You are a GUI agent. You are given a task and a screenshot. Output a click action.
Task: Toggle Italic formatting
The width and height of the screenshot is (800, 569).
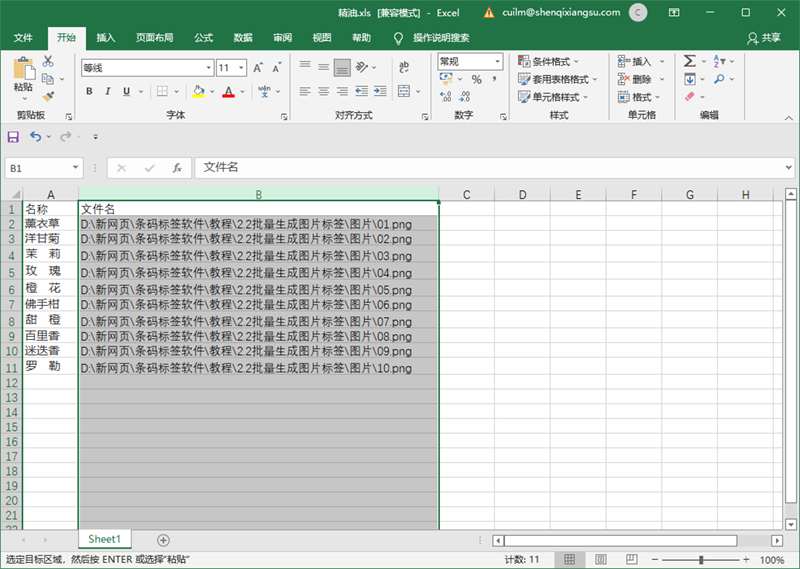(108, 91)
